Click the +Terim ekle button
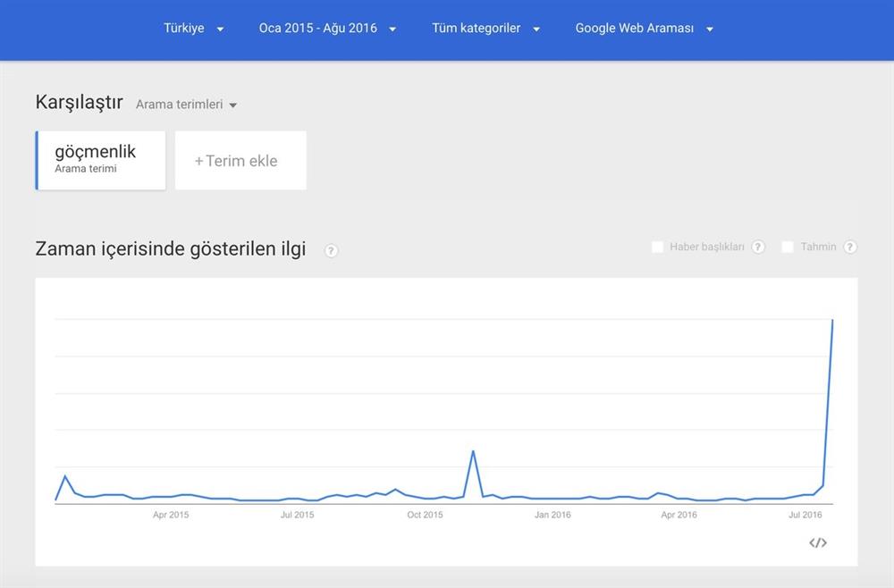Image resolution: width=894 pixels, height=588 pixels. (240, 160)
